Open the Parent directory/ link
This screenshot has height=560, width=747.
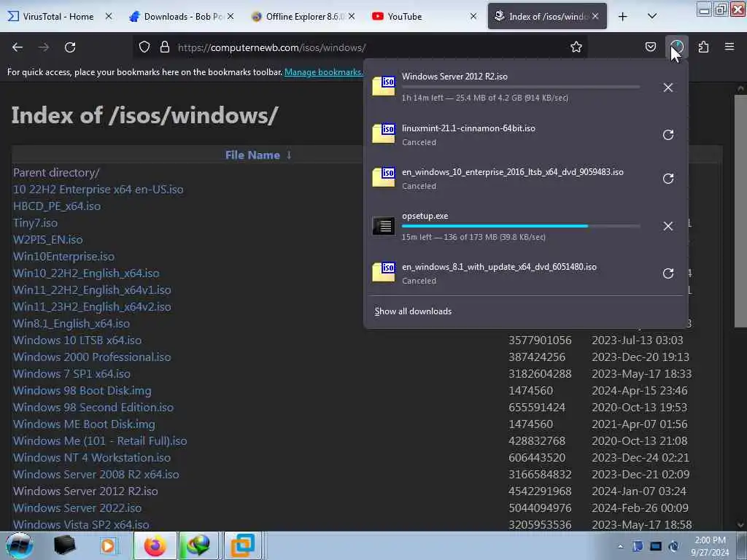(56, 172)
